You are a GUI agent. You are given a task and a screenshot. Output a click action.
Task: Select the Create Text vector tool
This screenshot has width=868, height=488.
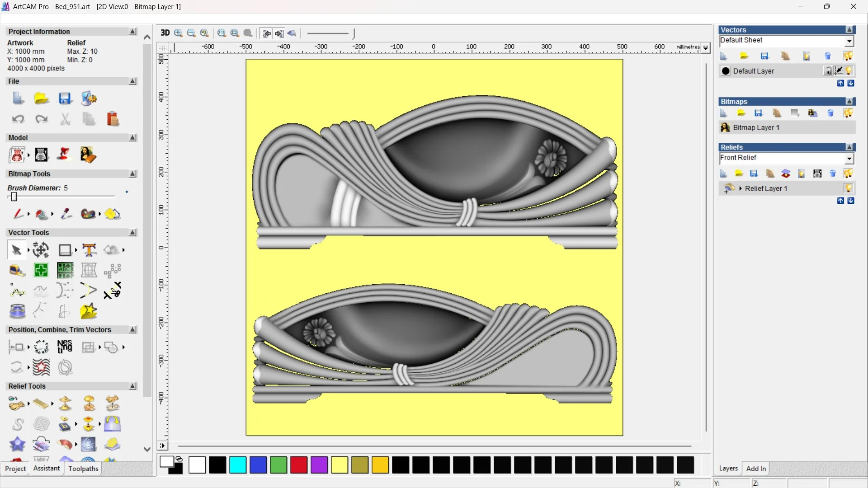click(x=89, y=250)
